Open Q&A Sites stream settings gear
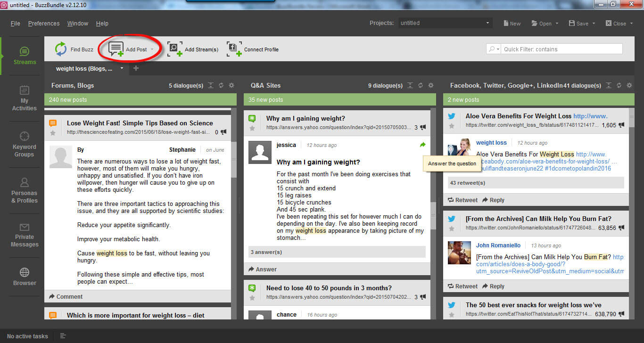Image resolution: width=644 pixels, height=343 pixels. (430, 85)
